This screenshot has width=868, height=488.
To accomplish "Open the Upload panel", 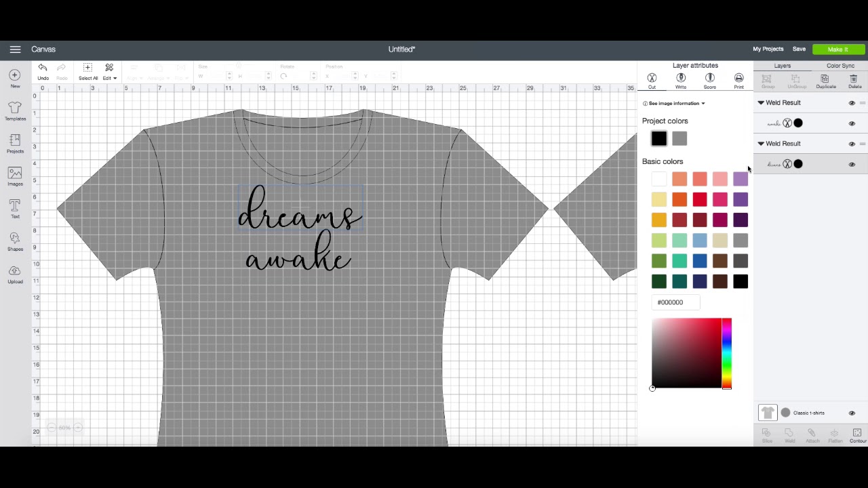I will point(15,274).
